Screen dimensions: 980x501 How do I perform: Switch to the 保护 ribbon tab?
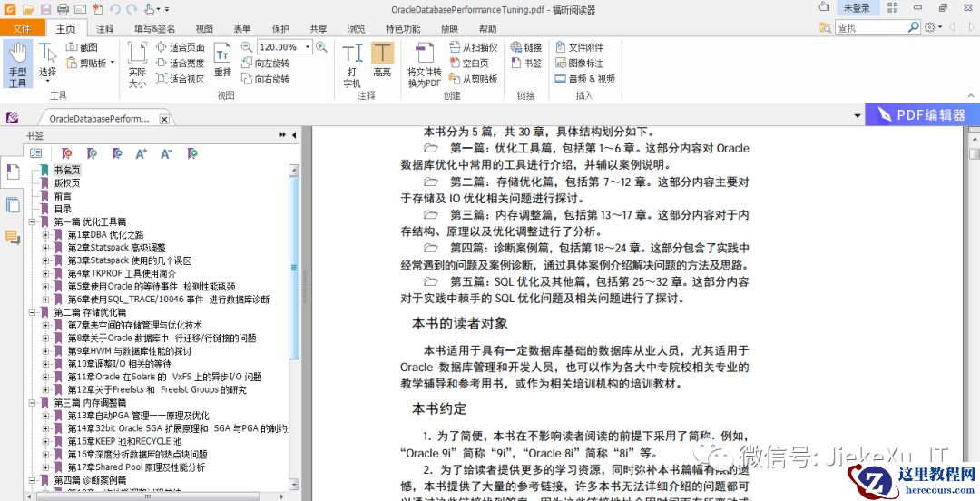click(x=280, y=29)
